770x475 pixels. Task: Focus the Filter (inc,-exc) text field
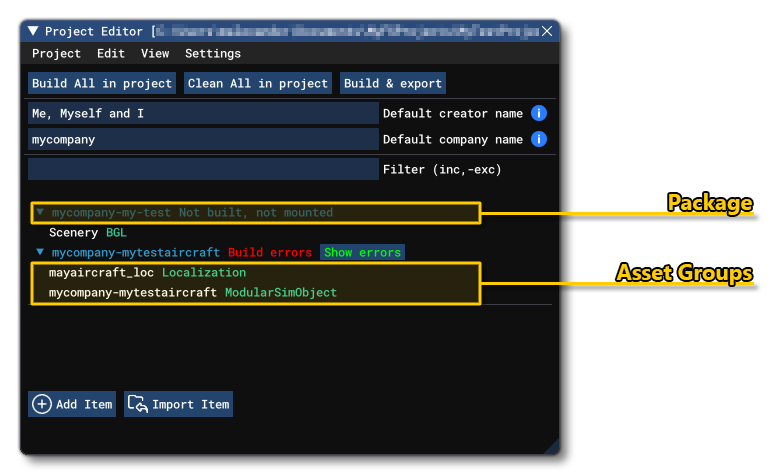pos(203,169)
